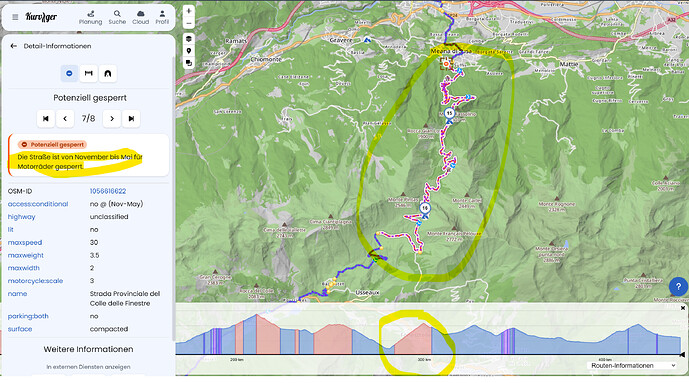Select the bridge filter icon
Screen dimensions: 689x383
click(88, 73)
